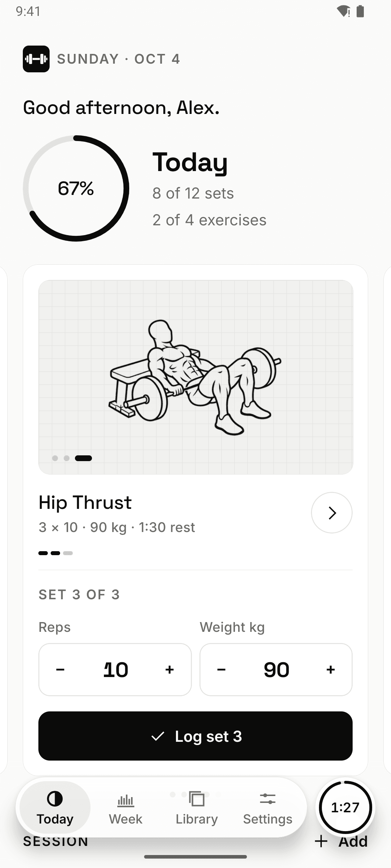This screenshot has width=391, height=868.
Task: Expand Hip Thrust details with chevron arrow
Action: 332,512
